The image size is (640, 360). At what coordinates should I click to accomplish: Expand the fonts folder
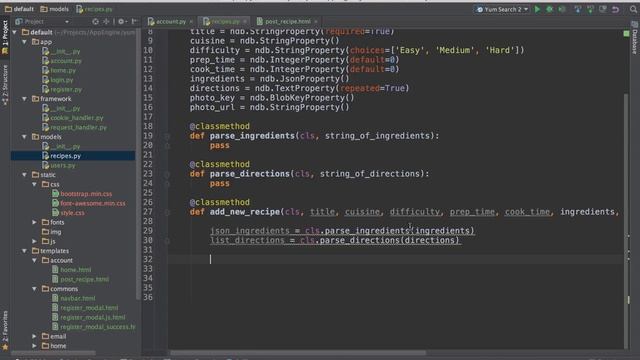34,222
